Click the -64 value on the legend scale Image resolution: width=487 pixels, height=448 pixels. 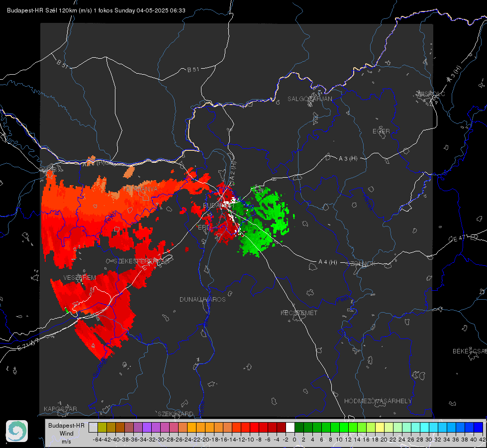point(97,440)
